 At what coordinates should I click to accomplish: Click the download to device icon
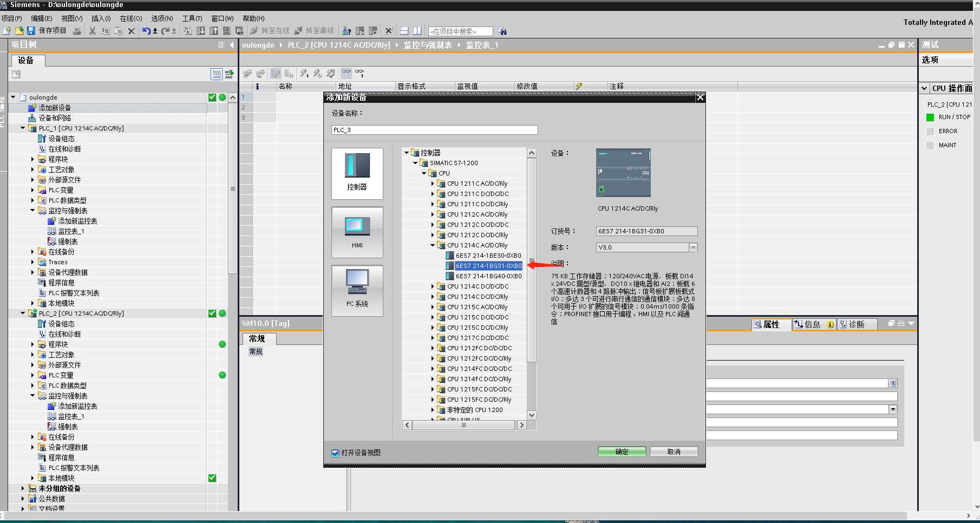[201, 31]
